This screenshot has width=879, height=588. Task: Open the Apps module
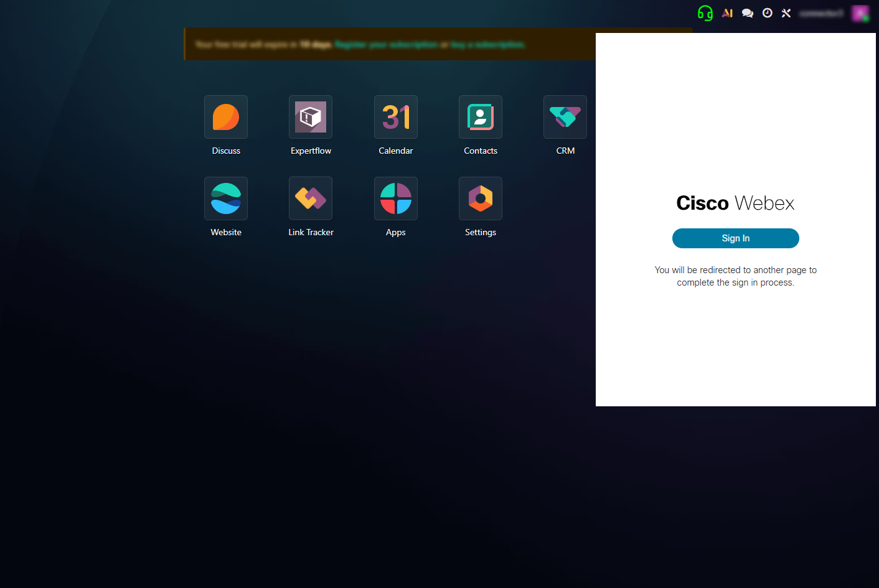(x=396, y=198)
